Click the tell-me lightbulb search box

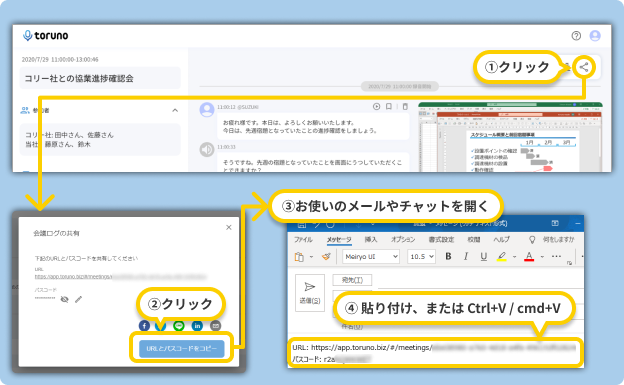552,240
